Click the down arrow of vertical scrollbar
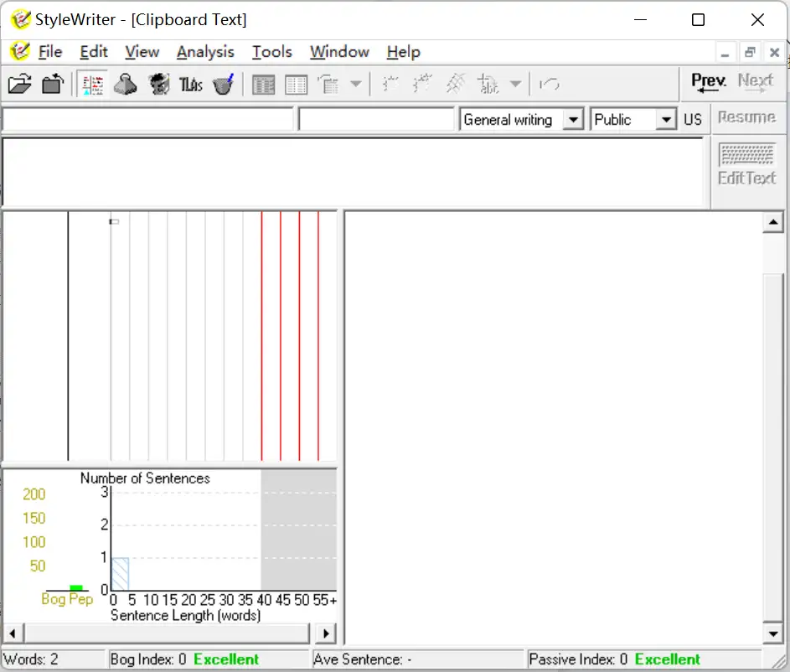 click(x=773, y=633)
